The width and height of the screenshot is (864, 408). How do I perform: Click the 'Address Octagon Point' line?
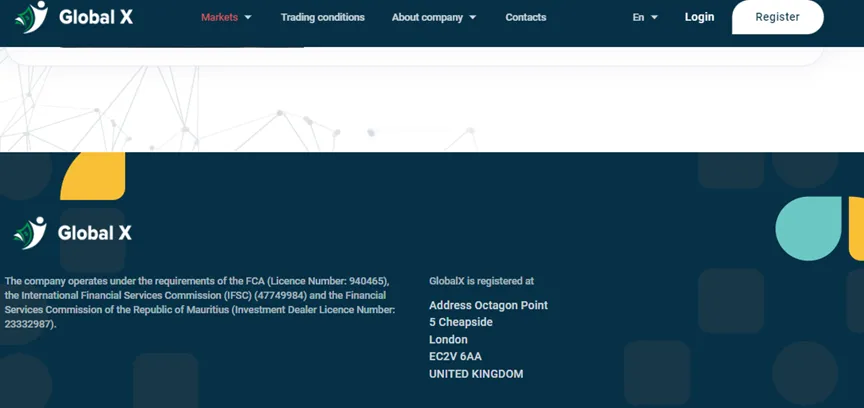[x=488, y=305]
